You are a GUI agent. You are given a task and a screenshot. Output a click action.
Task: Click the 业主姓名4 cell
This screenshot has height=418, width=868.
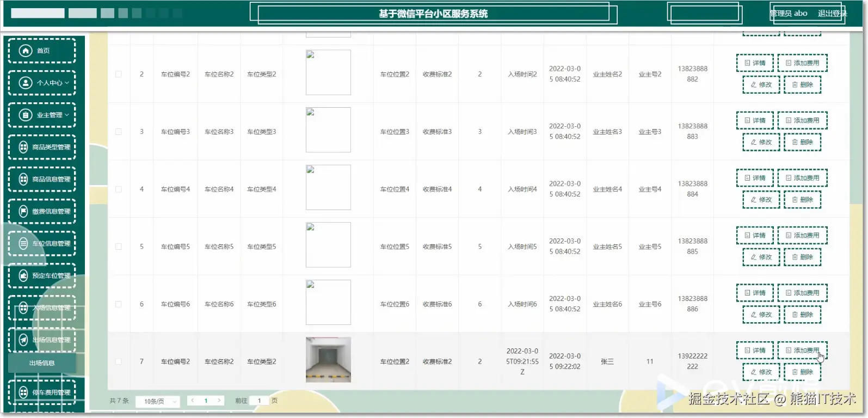(x=607, y=189)
